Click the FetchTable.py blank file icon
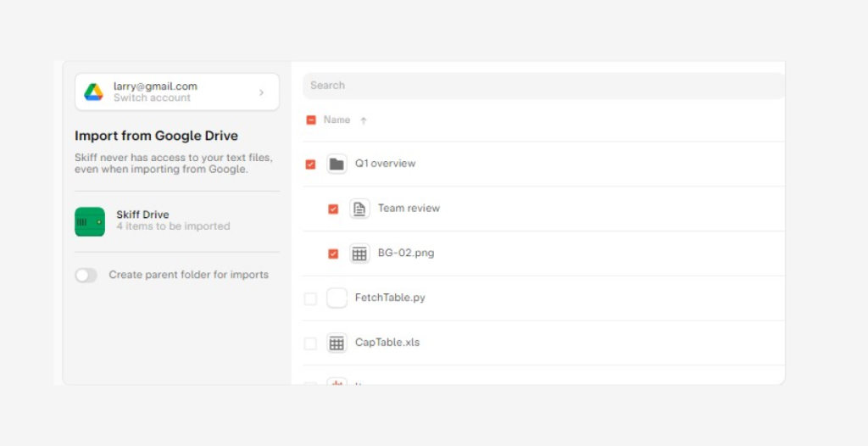 click(337, 298)
